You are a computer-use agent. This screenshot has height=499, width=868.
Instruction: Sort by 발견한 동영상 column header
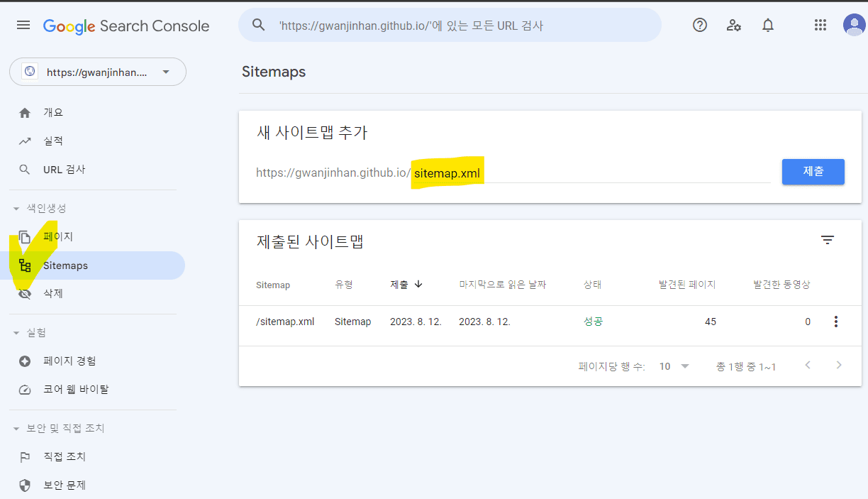pyautogui.click(x=781, y=285)
